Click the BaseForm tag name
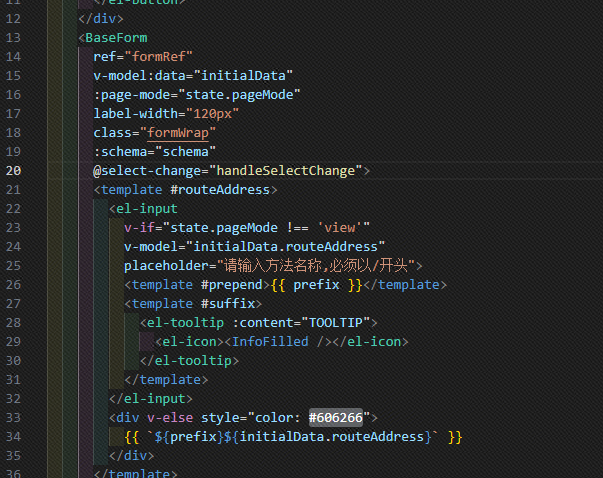 (116, 37)
